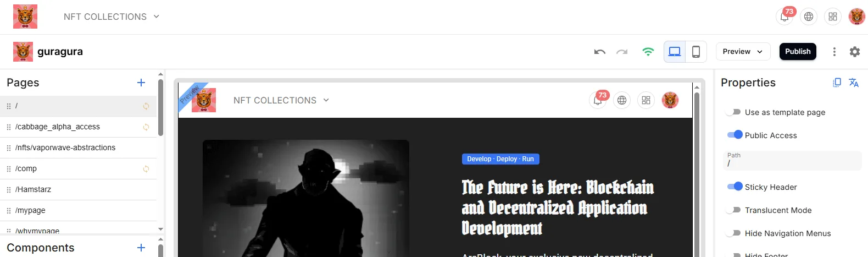Enable Translucent Mode
Viewport: 868px width, 257px height.
tap(734, 210)
